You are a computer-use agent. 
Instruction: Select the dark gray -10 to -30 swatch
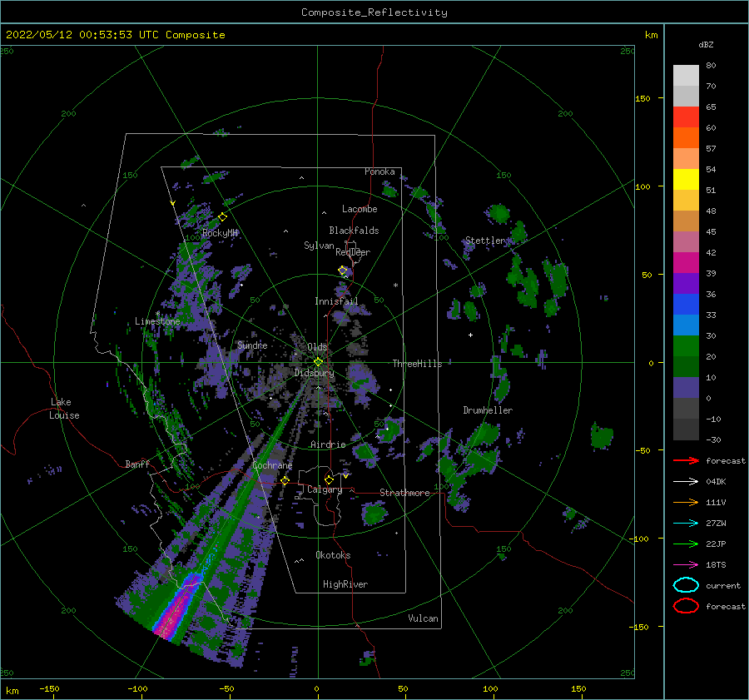point(686,429)
